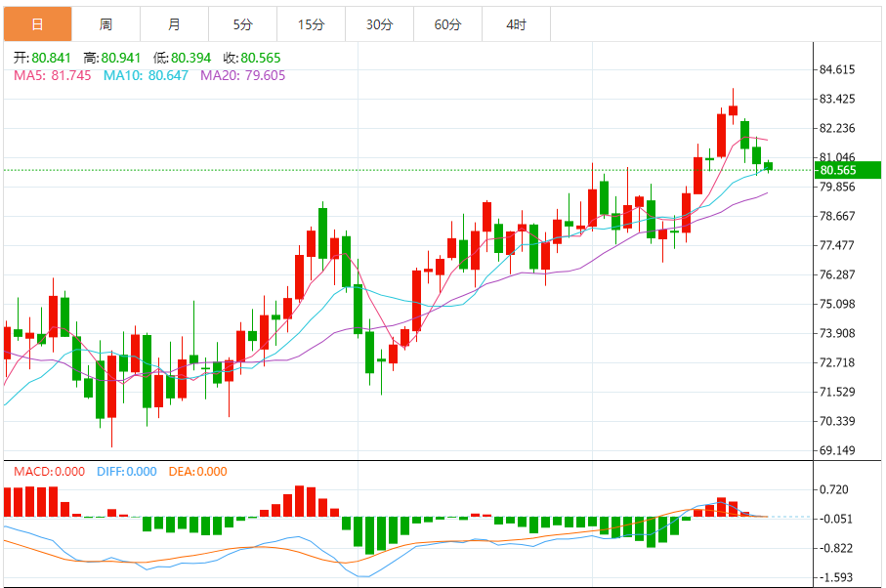Click the 72.718 price axis label

point(837,362)
